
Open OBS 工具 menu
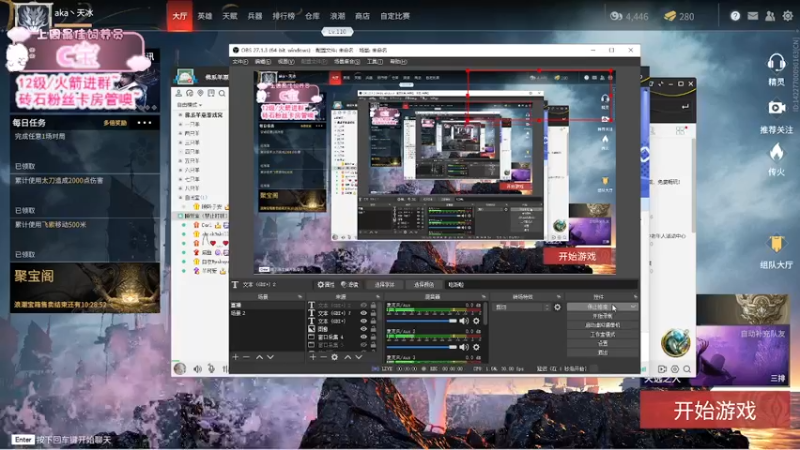(374, 62)
